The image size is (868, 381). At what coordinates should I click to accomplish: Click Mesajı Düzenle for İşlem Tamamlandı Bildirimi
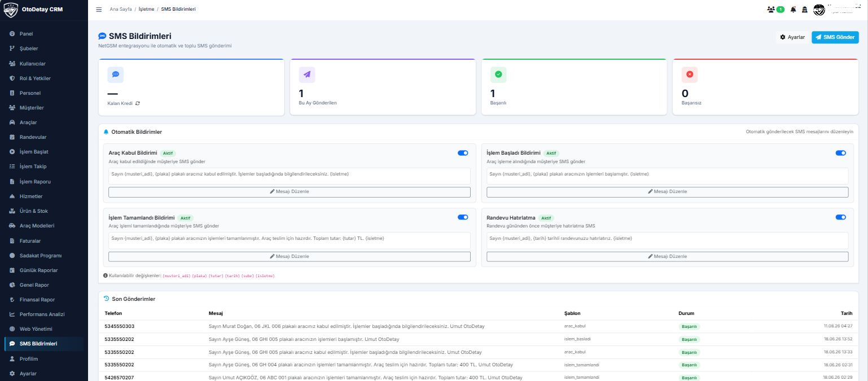pos(290,256)
